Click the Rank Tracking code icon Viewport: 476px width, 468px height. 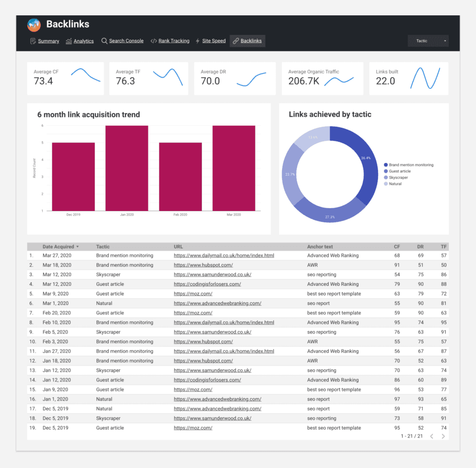[153, 41]
